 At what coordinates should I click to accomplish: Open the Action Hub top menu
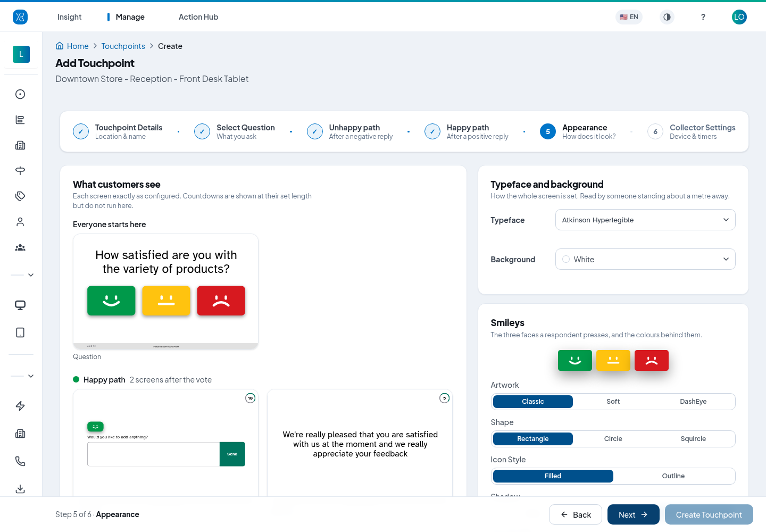[x=198, y=17]
